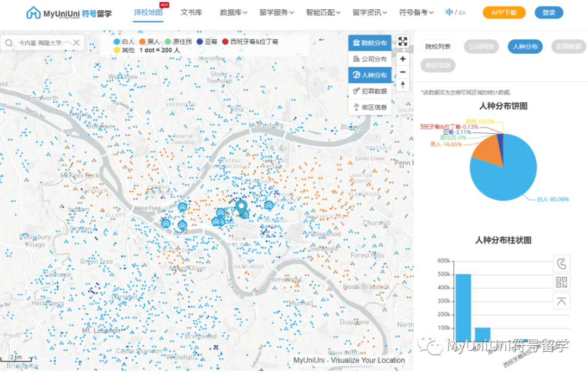Clear search with the X icon
This screenshot has width=588, height=373.
[77, 42]
